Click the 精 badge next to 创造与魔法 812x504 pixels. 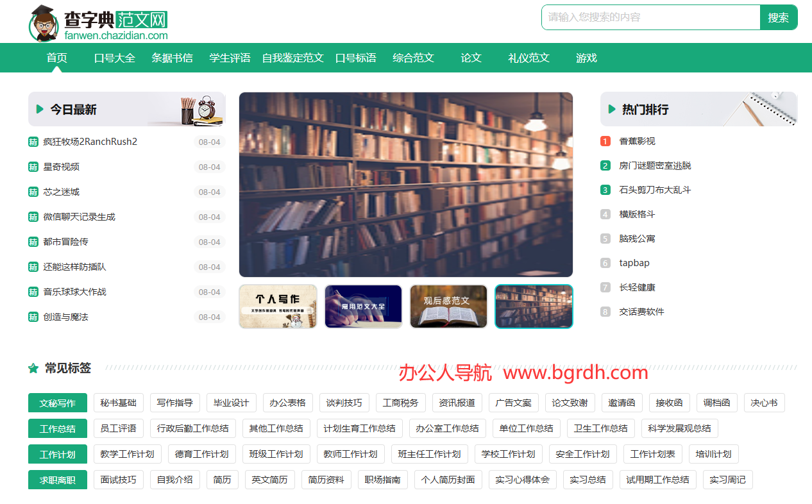click(33, 317)
